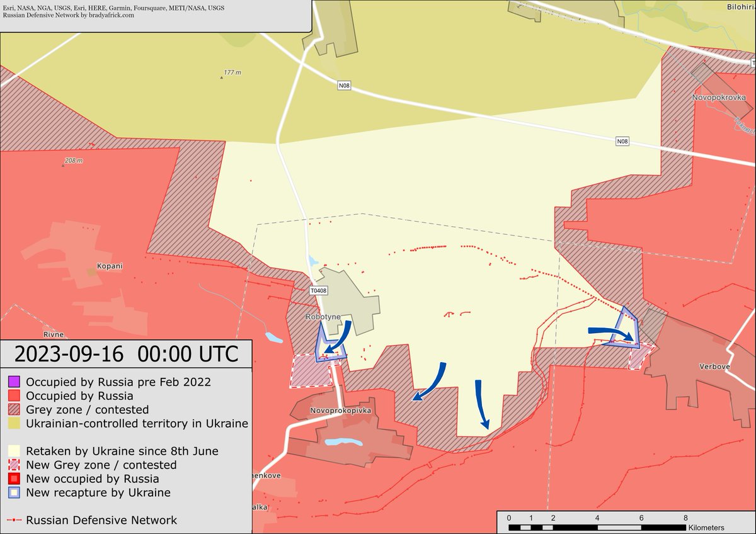Click the 4 mark on the scale bar
Screen dimensions: 756x534
pyautogui.click(x=597, y=518)
